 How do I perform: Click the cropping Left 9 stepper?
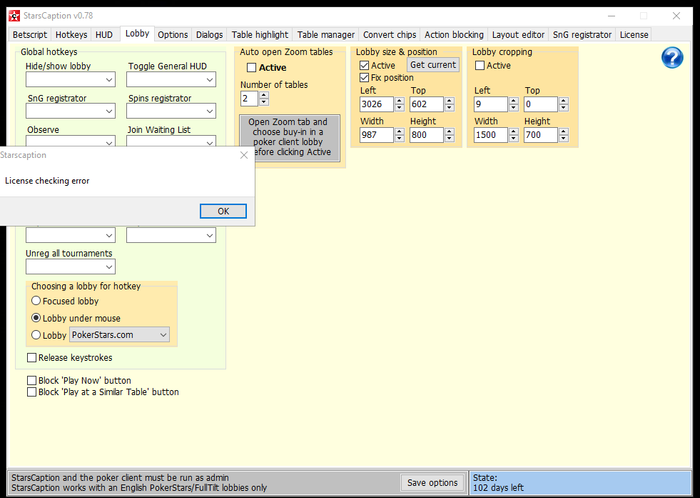tap(514, 104)
